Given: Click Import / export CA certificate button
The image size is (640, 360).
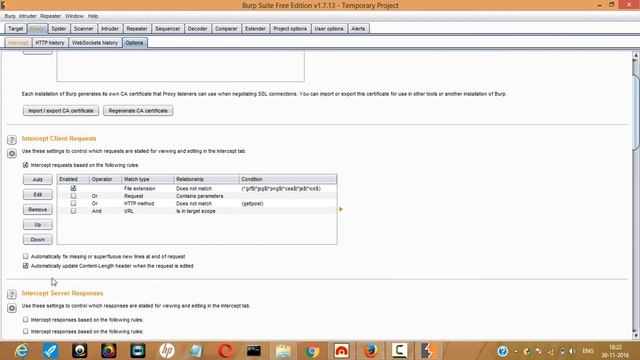Looking at the screenshot, I should (61, 111).
